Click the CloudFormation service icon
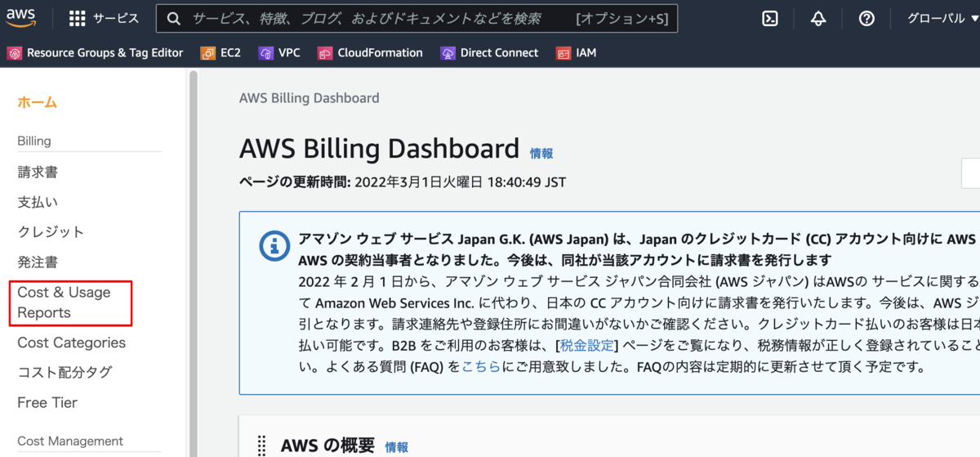This screenshot has width=980, height=457. click(x=325, y=53)
